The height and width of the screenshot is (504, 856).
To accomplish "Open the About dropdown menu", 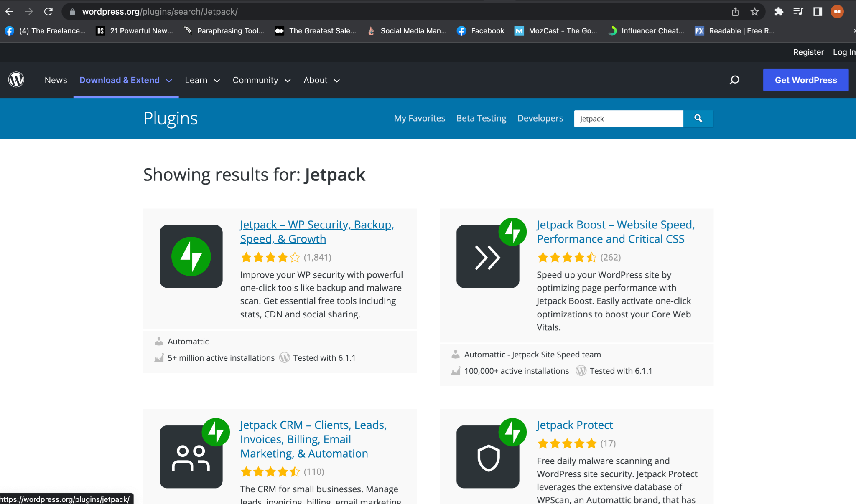I will tap(321, 80).
